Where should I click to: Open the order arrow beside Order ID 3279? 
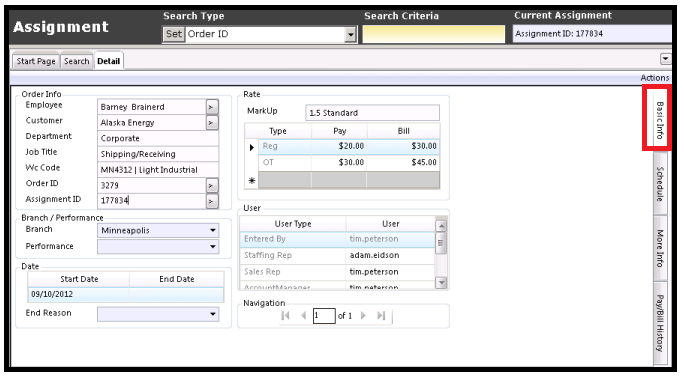pos(212,186)
